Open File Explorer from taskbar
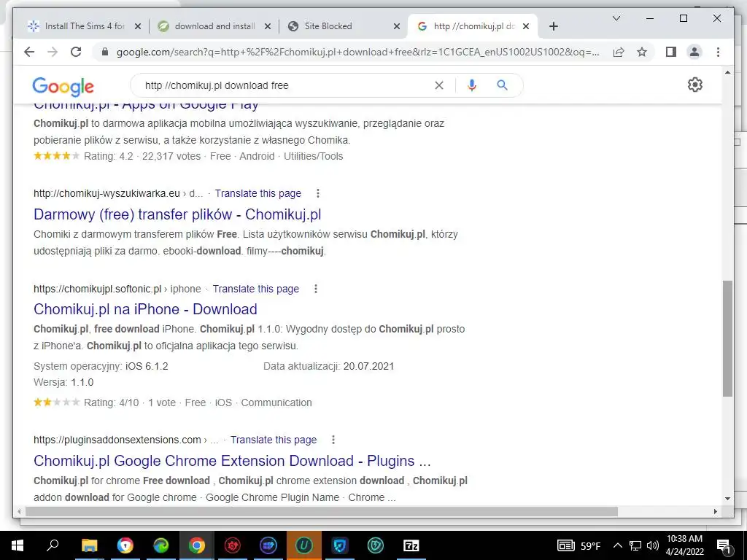This screenshot has width=747, height=560. pyautogui.click(x=89, y=545)
